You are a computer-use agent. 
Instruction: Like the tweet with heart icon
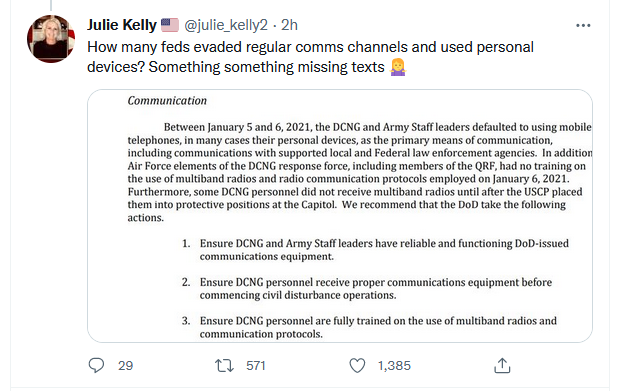357,365
